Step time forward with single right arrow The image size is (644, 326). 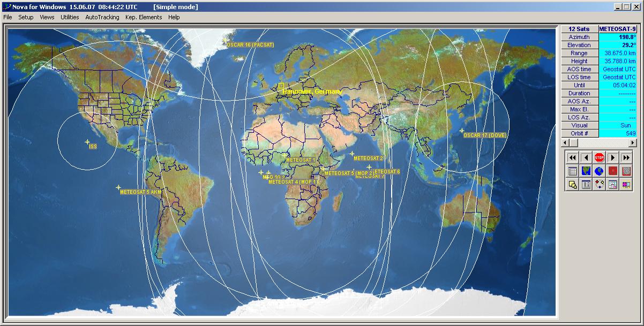coord(612,157)
